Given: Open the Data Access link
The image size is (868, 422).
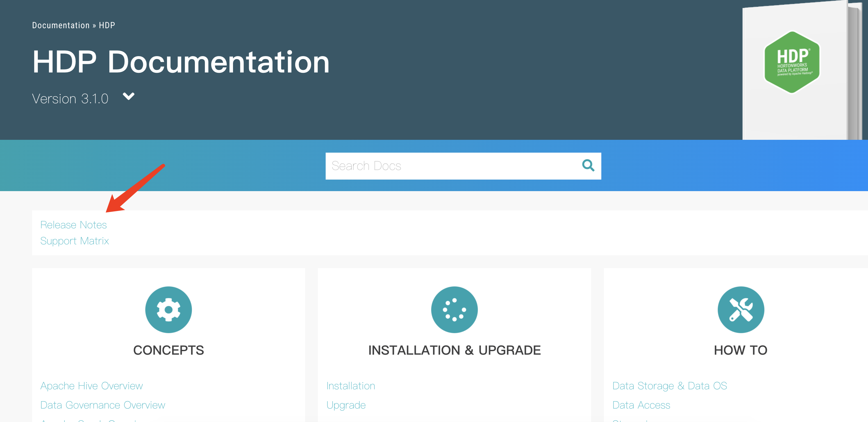Looking at the screenshot, I should point(641,405).
